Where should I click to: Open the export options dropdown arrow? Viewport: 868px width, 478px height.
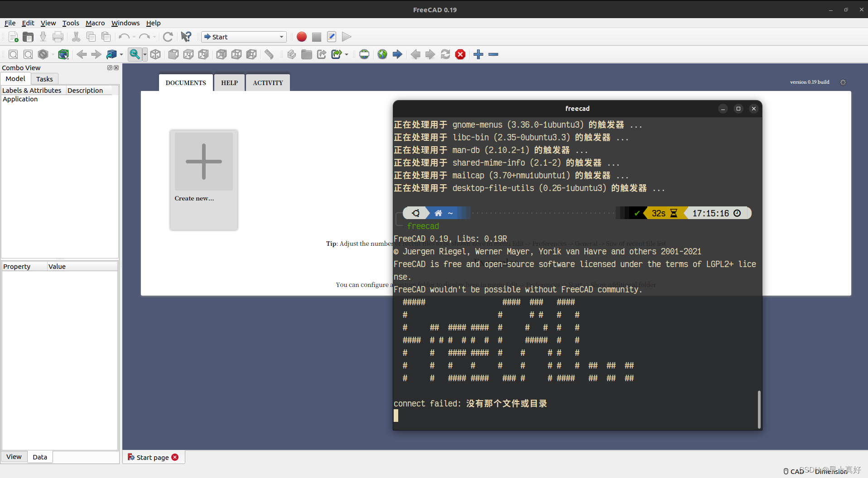tap(346, 54)
